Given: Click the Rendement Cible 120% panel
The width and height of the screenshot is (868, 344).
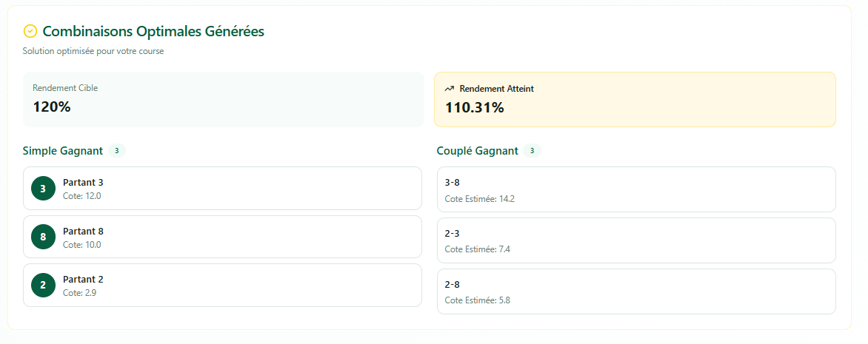Looking at the screenshot, I should click(x=223, y=99).
